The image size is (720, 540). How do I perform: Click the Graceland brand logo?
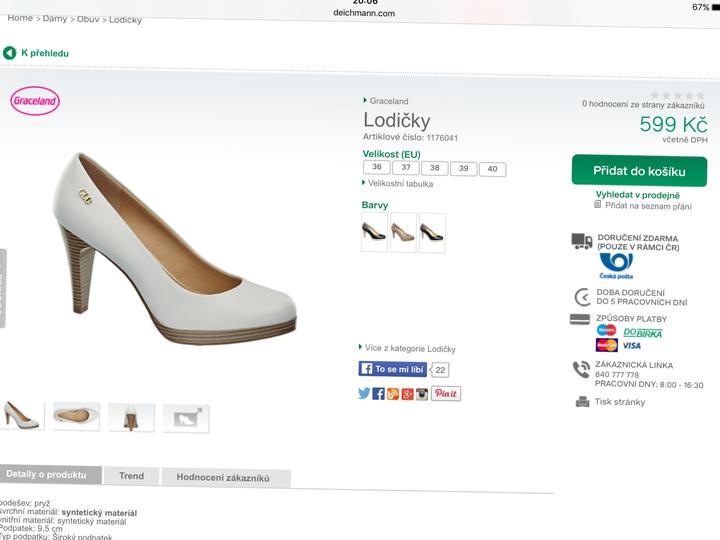coord(35,101)
